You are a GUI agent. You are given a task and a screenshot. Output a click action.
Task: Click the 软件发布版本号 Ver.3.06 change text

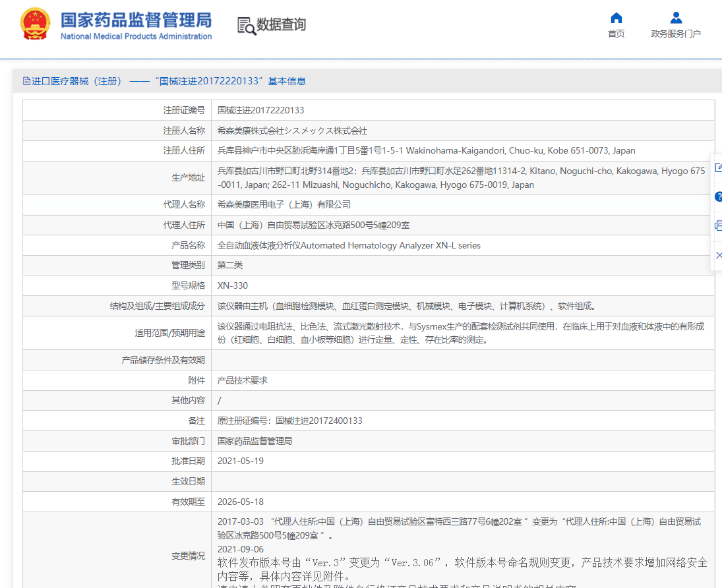click(x=462, y=569)
